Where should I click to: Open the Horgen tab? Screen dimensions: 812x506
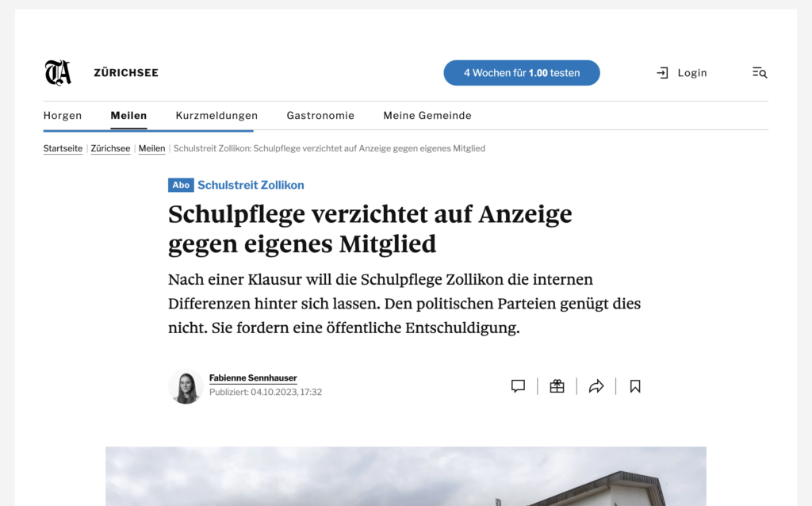pos(63,116)
